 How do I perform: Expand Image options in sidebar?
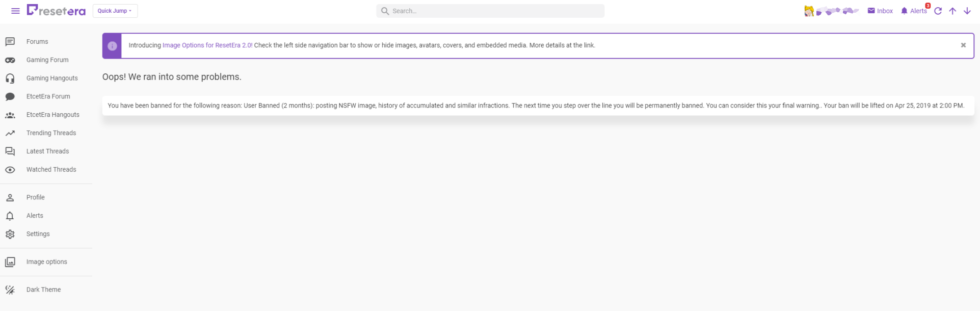tap(47, 262)
